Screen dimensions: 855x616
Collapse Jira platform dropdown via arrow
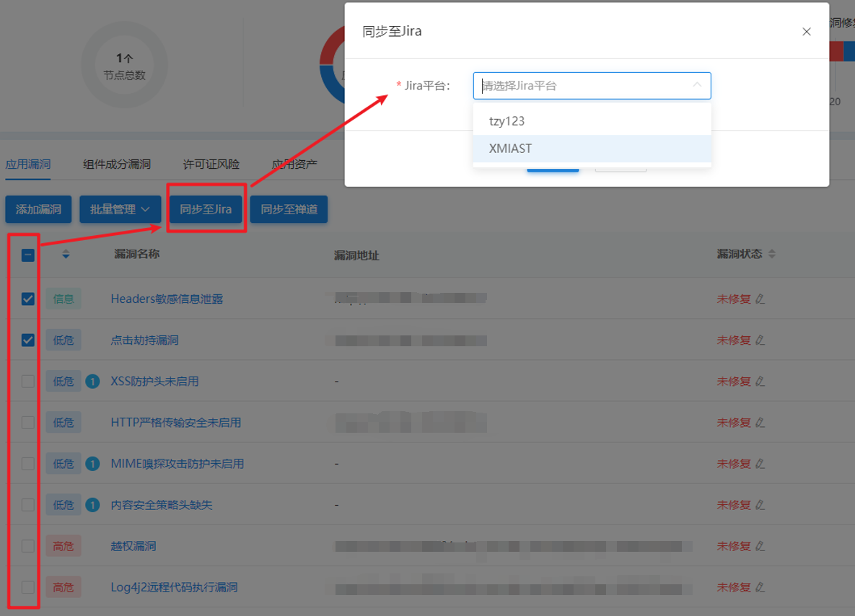pyautogui.click(x=697, y=85)
